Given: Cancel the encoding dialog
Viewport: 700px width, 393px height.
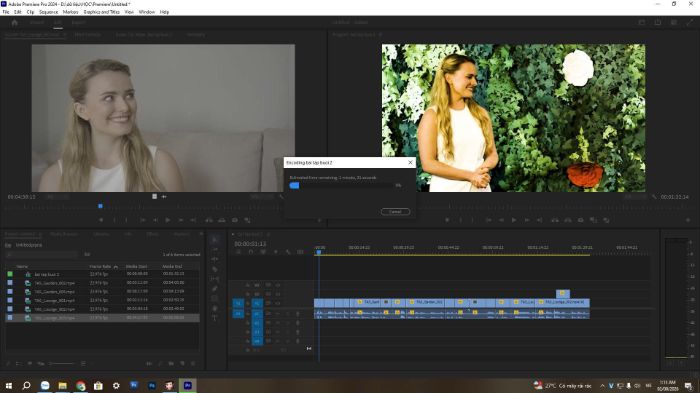Looking at the screenshot, I should pos(395,212).
